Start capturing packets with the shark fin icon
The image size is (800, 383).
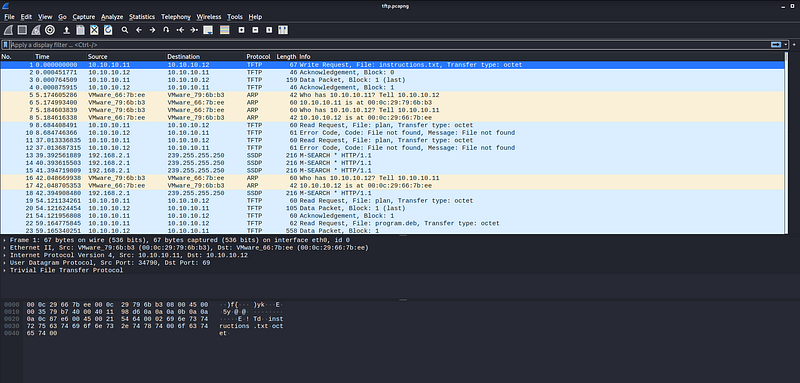point(9,30)
